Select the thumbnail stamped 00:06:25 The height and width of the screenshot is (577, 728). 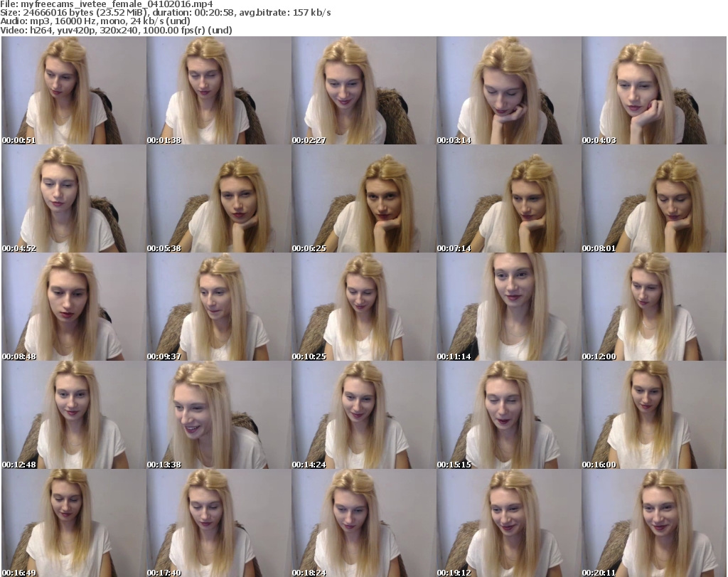coord(363,198)
